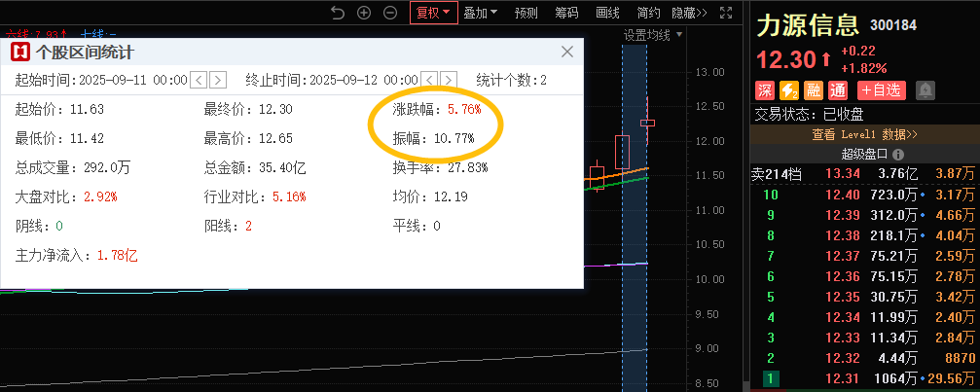Click the orange lightning badge
Screen dimensions: 980x392
point(789,90)
